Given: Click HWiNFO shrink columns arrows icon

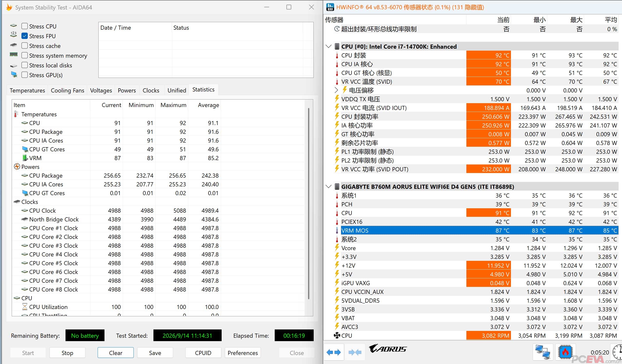Looking at the screenshot, I should [x=355, y=352].
